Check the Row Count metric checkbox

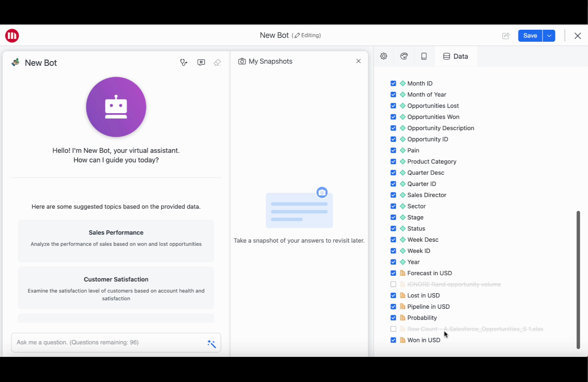coord(393,329)
